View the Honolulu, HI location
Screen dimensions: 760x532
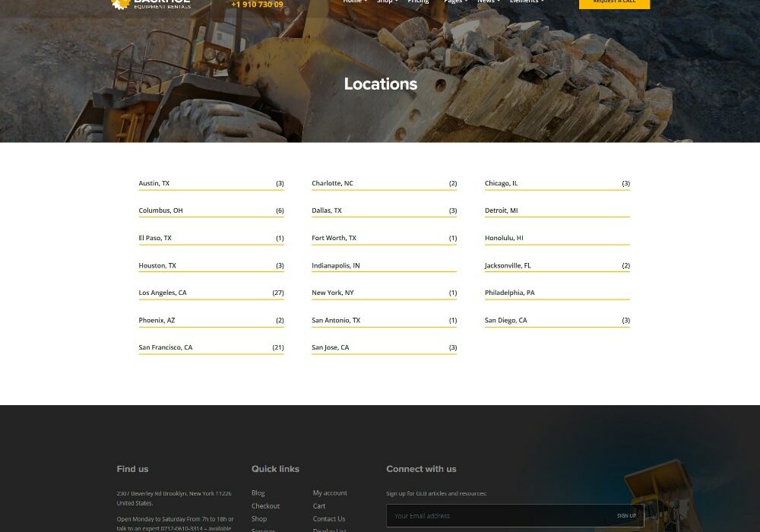[504, 238]
